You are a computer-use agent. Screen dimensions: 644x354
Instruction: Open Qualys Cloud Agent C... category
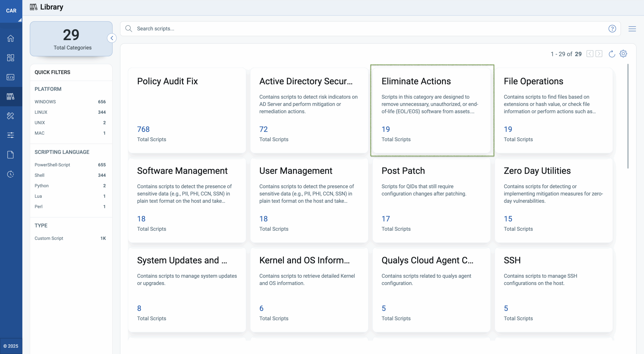[431, 290]
